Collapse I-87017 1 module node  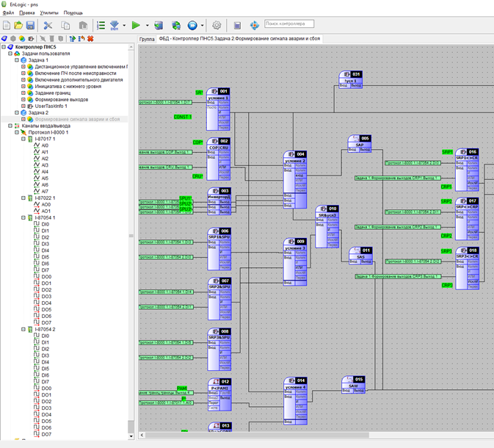point(23,139)
